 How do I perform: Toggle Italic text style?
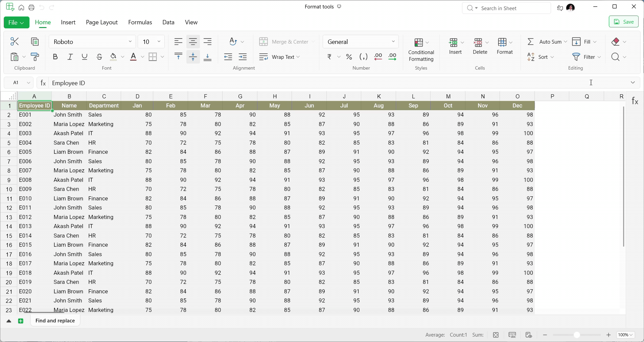70,57
